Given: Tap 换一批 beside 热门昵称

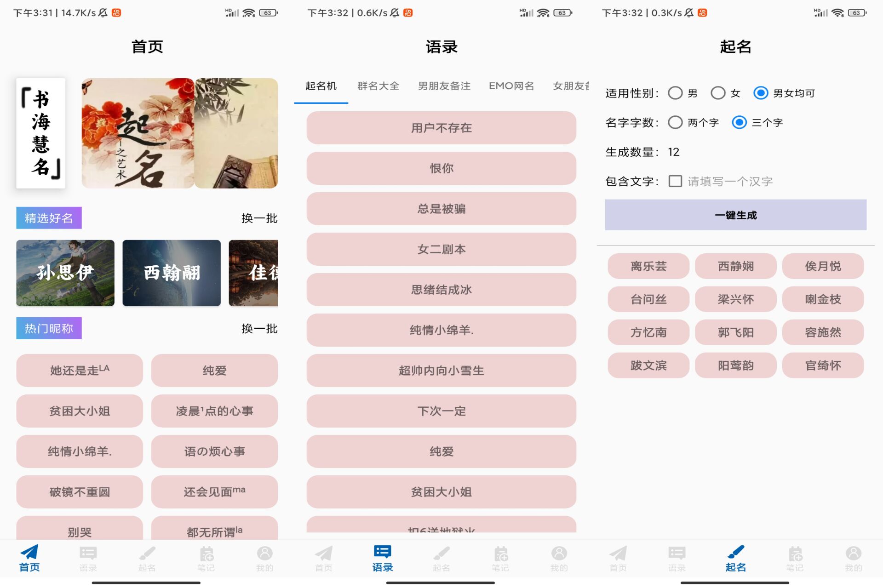Looking at the screenshot, I should (x=259, y=329).
